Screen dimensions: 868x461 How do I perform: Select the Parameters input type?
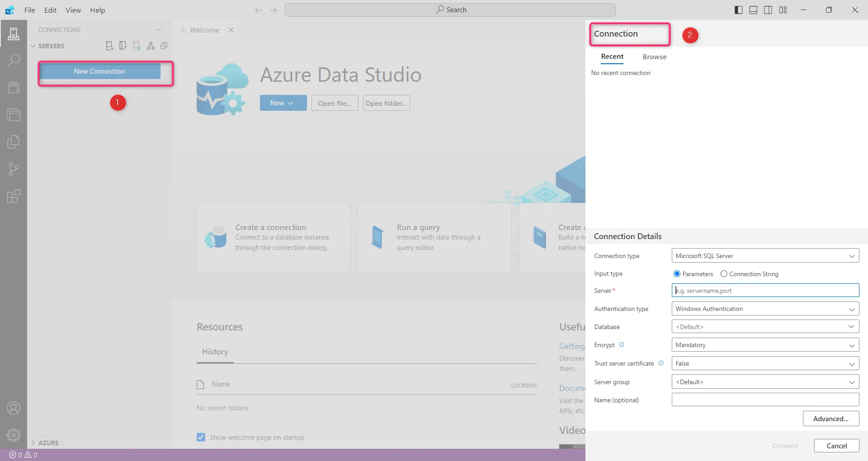point(677,274)
